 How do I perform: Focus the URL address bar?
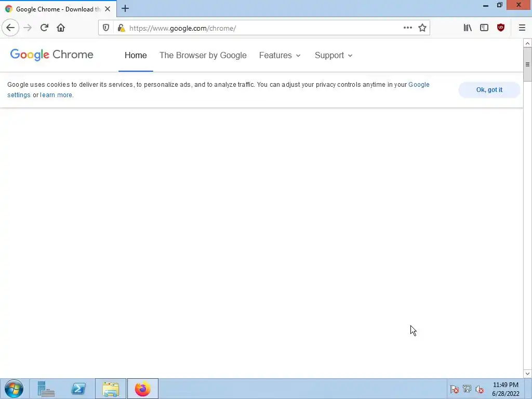(x=264, y=28)
